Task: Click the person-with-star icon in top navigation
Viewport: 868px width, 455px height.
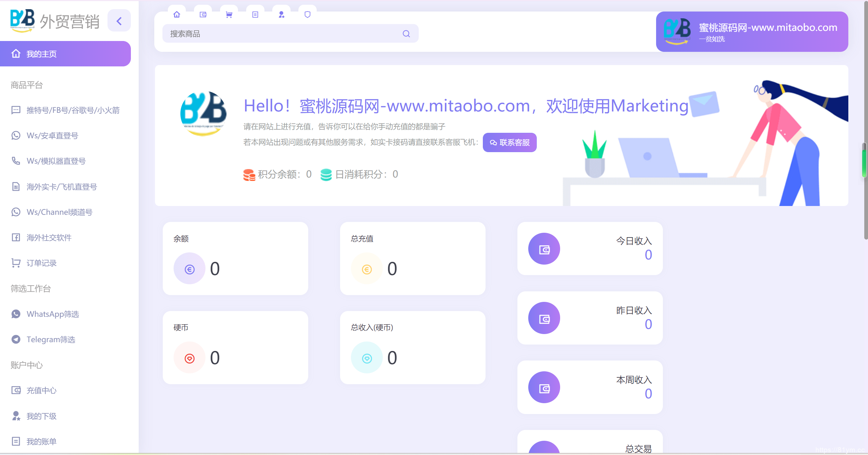Action: point(281,15)
